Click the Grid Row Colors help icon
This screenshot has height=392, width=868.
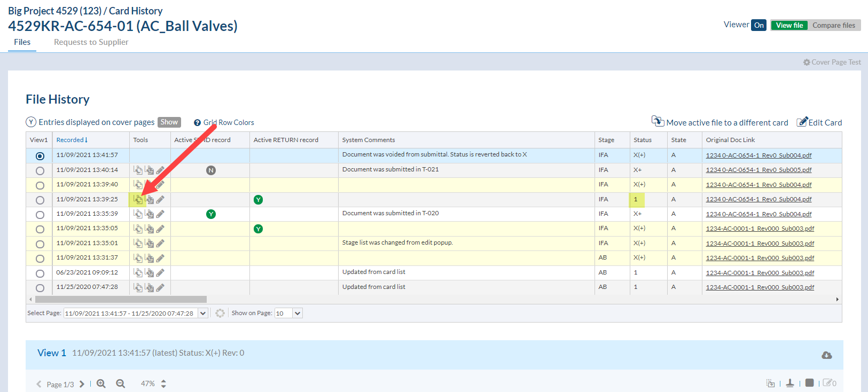(x=197, y=122)
